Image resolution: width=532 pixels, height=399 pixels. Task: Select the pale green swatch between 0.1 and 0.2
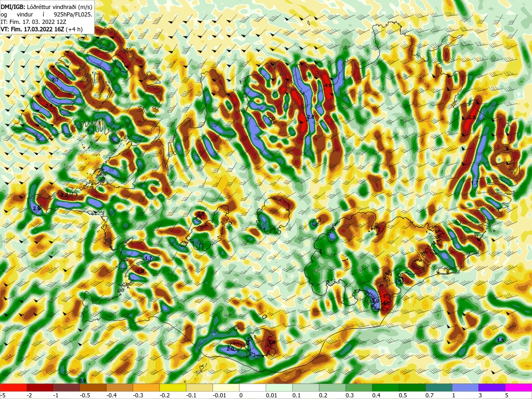click(306, 387)
